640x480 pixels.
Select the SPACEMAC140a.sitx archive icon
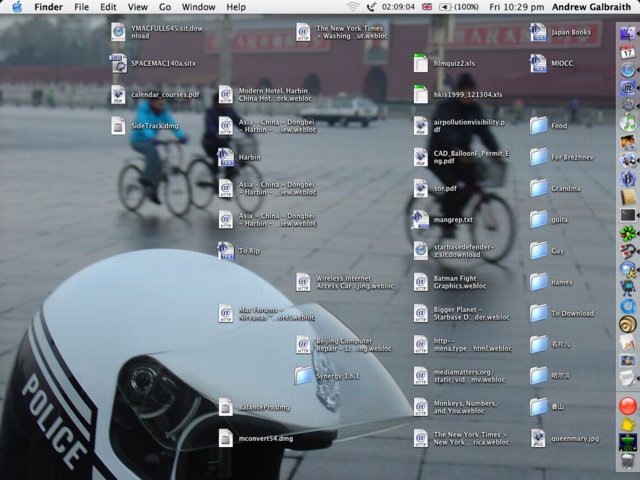tap(118, 63)
